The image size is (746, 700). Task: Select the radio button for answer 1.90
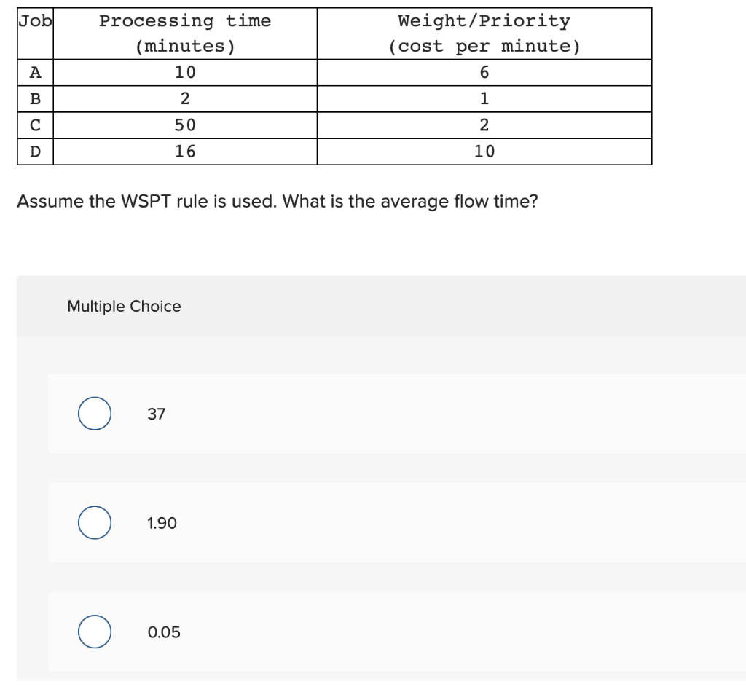[94, 522]
